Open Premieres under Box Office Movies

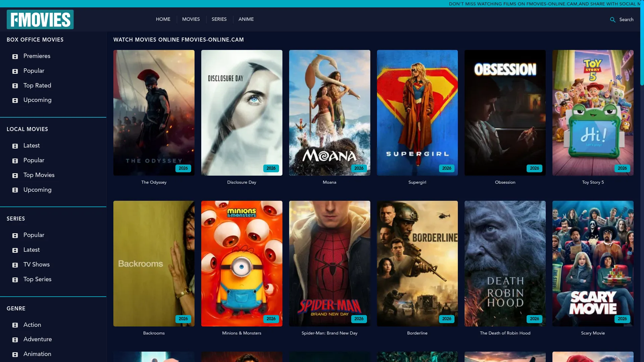click(x=37, y=56)
